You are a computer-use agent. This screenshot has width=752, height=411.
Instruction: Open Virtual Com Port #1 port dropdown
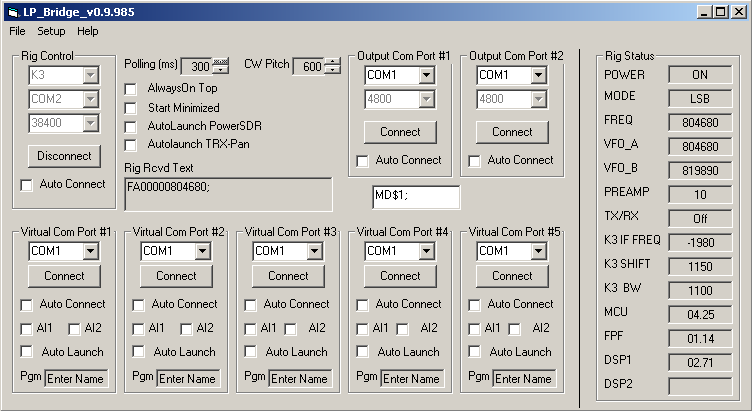[x=90, y=251]
